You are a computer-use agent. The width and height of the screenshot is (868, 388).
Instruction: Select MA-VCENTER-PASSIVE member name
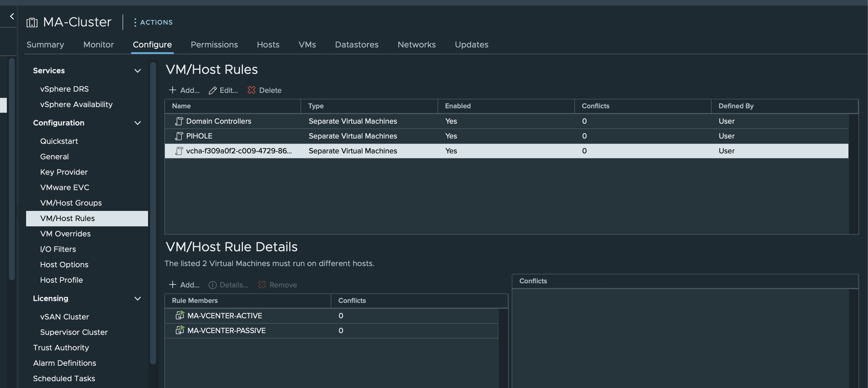point(226,330)
